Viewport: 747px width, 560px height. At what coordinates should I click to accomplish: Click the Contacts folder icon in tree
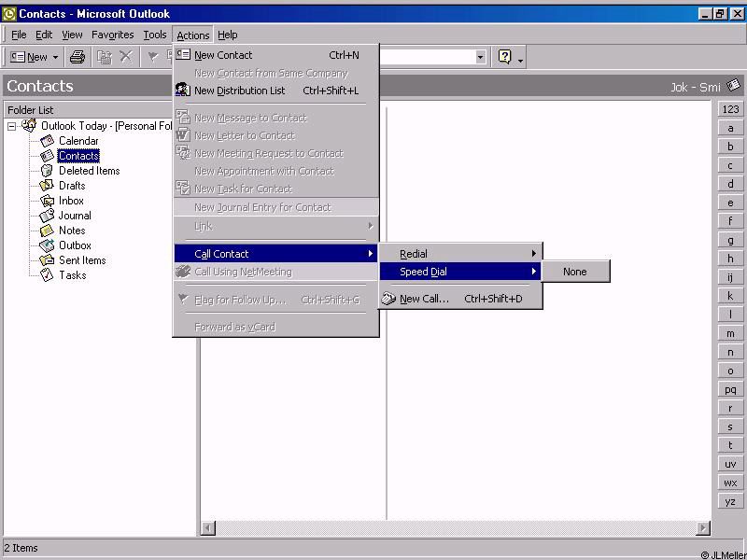[x=48, y=156]
